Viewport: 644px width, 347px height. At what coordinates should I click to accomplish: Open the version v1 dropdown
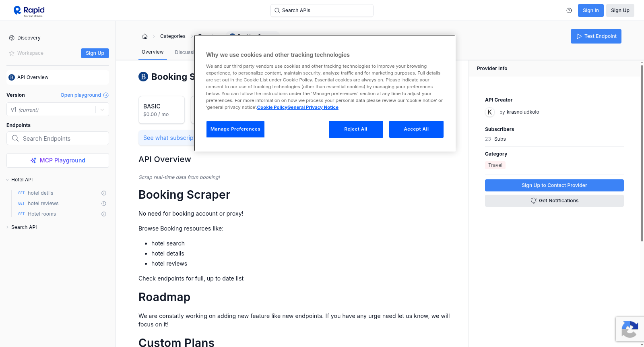(x=58, y=110)
